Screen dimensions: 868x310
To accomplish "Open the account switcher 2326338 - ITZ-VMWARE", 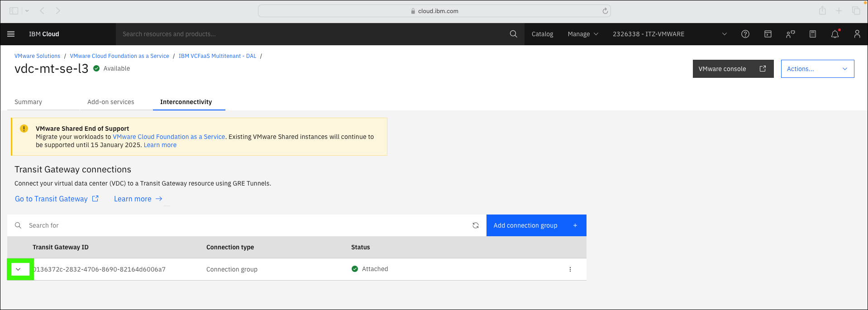I will click(670, 34).
